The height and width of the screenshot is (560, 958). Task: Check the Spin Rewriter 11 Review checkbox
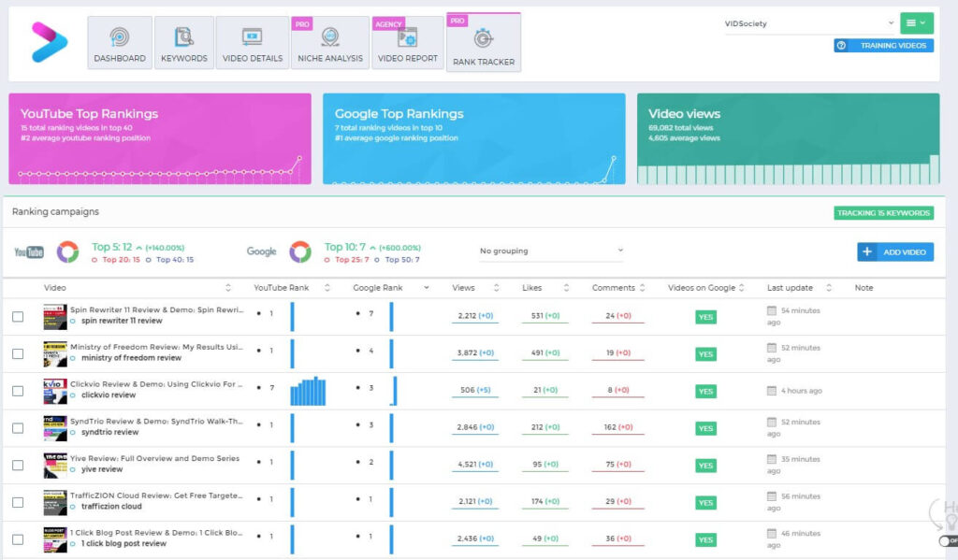tap(18, 316)
